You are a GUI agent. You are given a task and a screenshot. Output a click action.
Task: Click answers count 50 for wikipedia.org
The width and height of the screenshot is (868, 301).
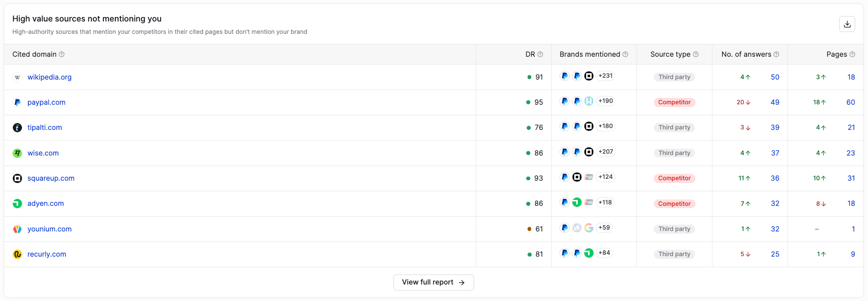coord(775,77)
